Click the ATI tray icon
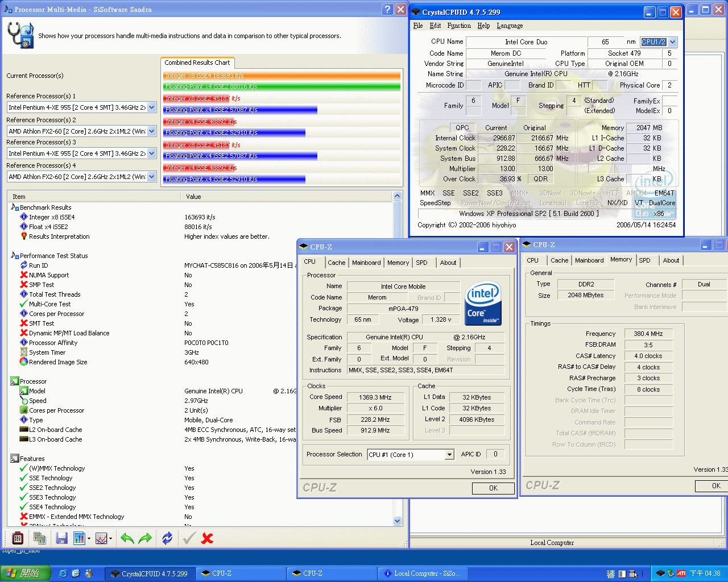Viewport: 728px width, 582px height. 681,573
